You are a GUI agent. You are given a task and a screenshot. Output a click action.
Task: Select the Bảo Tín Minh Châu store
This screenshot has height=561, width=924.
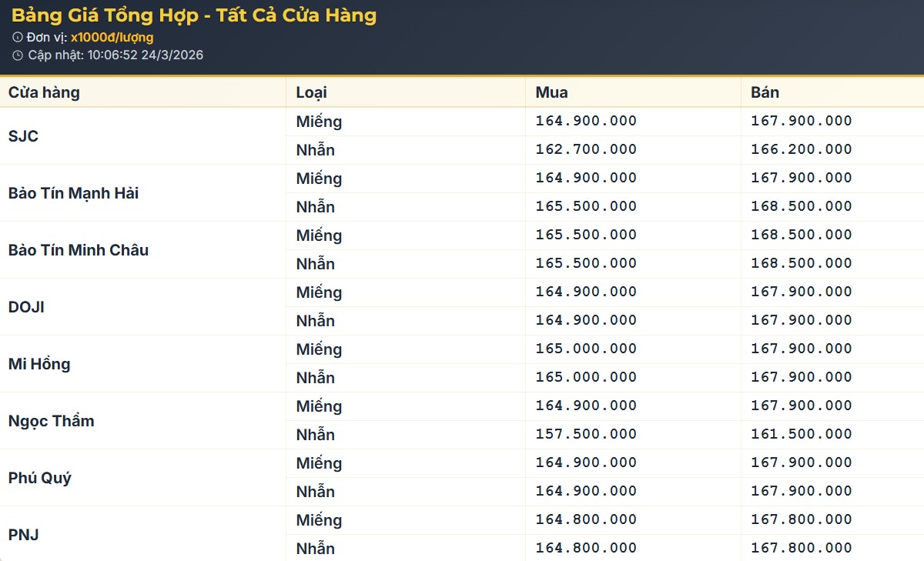point(78,250)
